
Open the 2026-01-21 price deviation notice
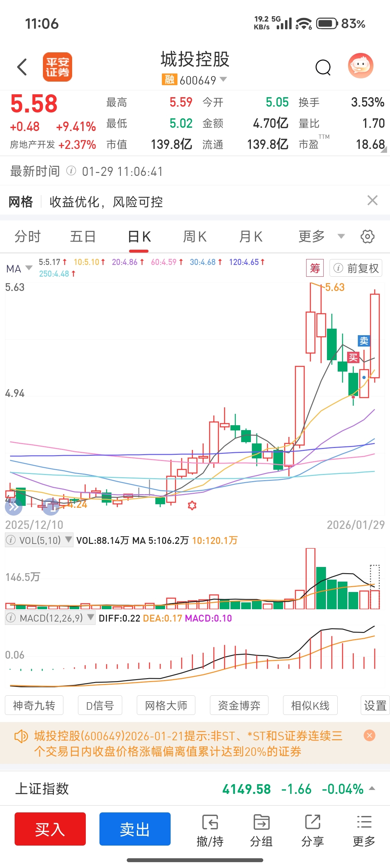point(188,744)
